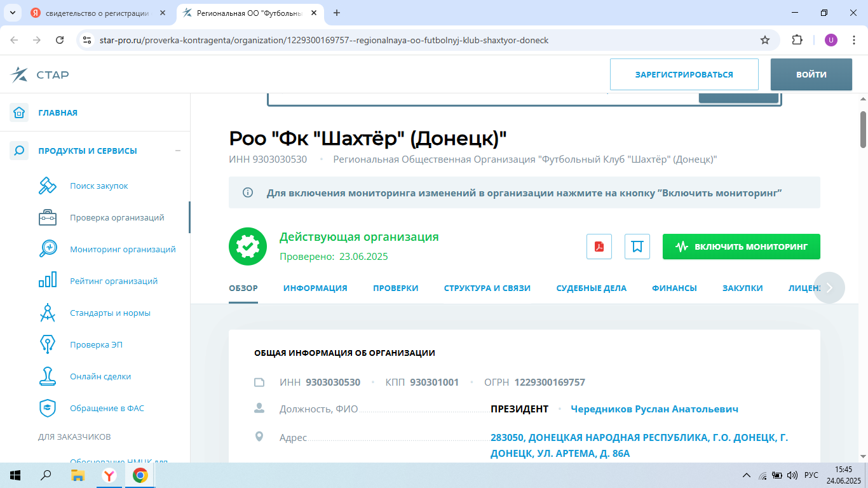The width and height of the screenshot is (868, 488).
Task: Switch to the ПРОВЕРКИ tab
Action: click(396, 288)
